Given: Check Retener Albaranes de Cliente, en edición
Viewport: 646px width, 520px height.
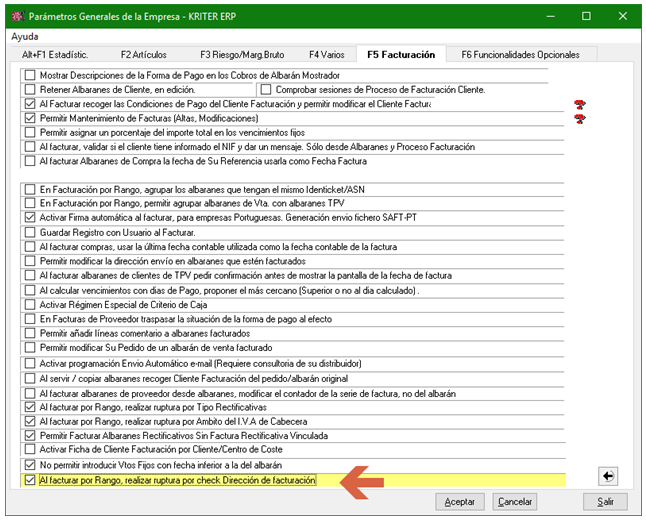Looking at the screenshot, I should [30, 89].
